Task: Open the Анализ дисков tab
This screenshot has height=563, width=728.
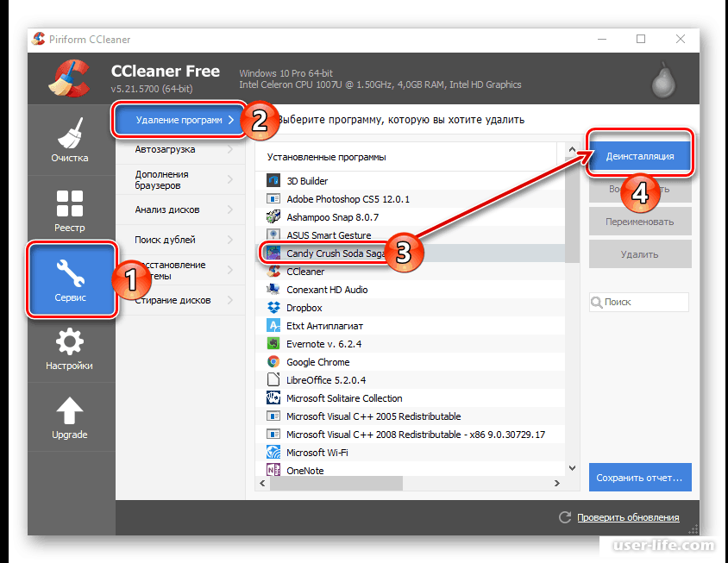Action: pos(180,210)
